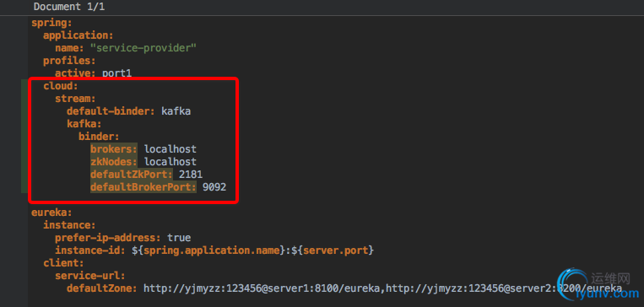Select the 'profiles:' key

(x=69, y=61)
